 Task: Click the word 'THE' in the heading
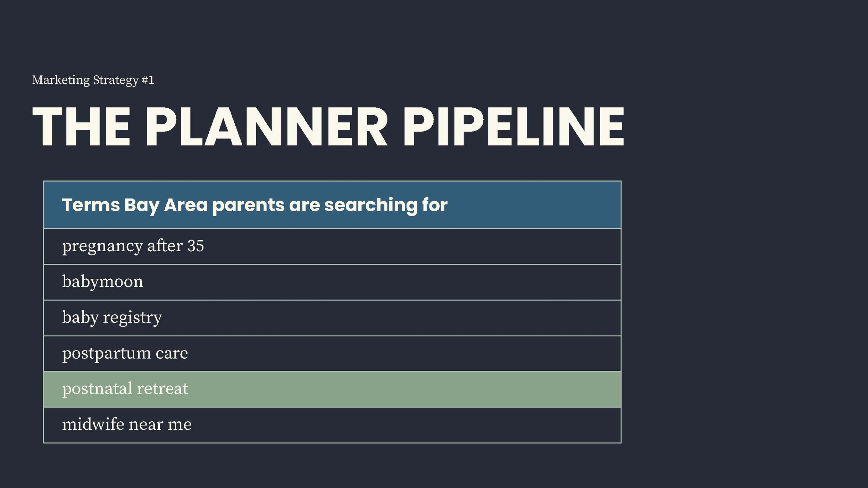[x=81, y=126]
